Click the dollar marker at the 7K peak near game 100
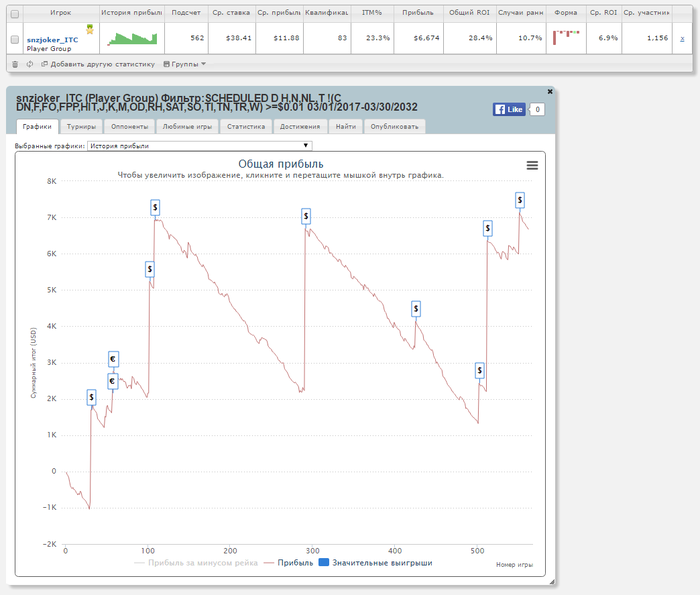700x595 pixels. click(x=155, y=207)
